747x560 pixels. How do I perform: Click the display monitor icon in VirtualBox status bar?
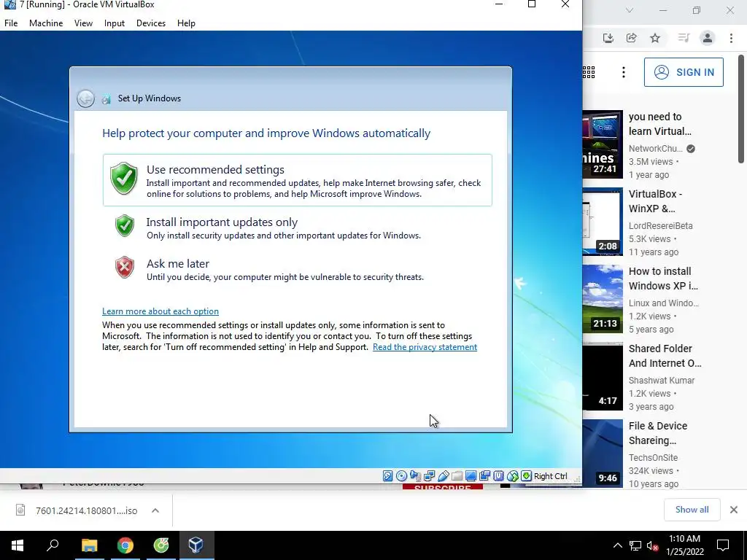click(x=471, y=475)
